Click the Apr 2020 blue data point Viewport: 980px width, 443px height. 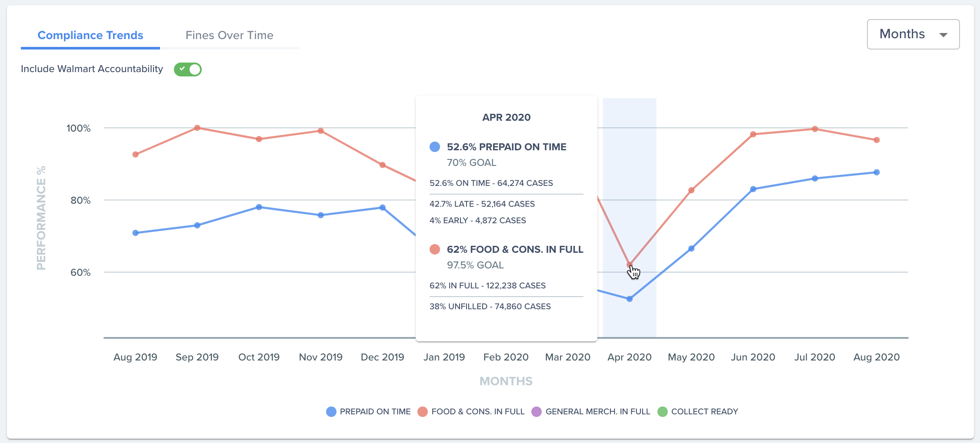(x=630, y=299)
